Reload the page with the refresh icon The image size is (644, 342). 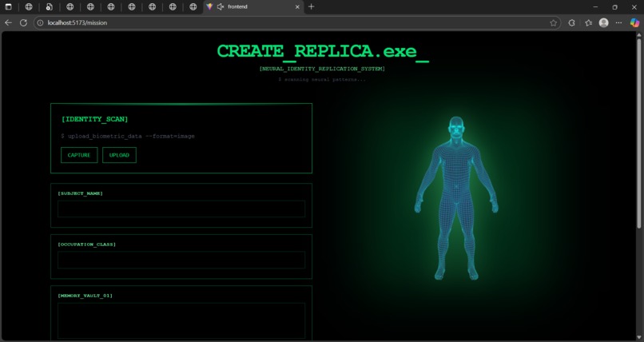23,23
